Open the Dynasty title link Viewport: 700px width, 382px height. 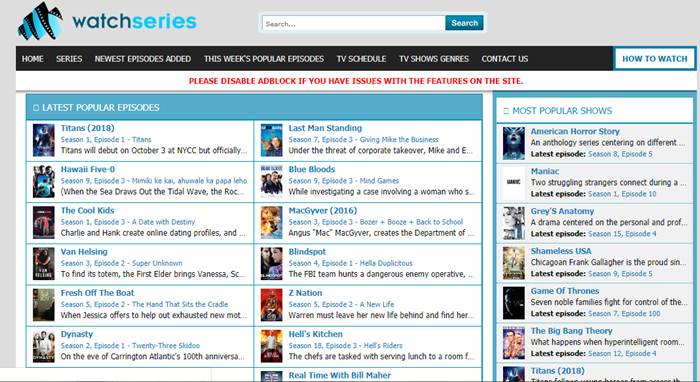(77, 334)
